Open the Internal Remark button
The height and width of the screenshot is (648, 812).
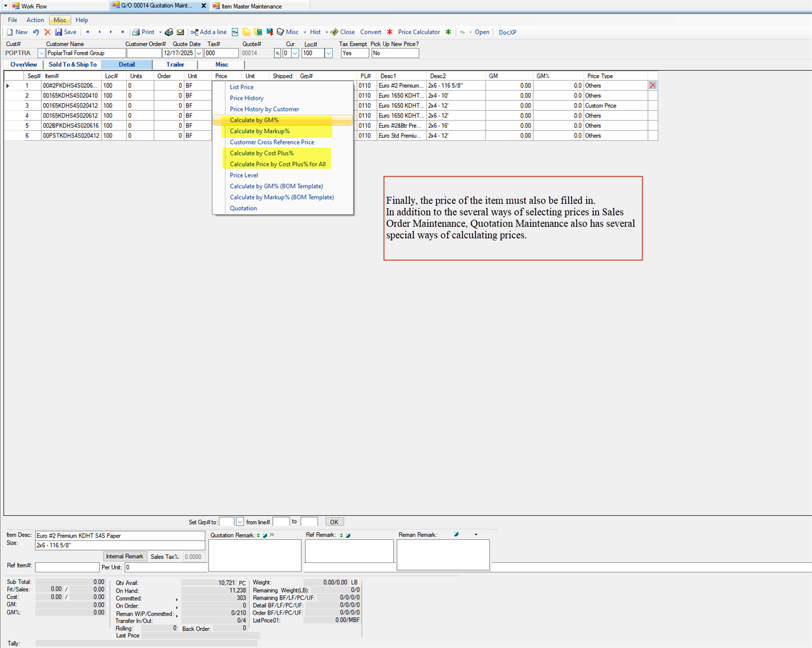pos(124,556)
